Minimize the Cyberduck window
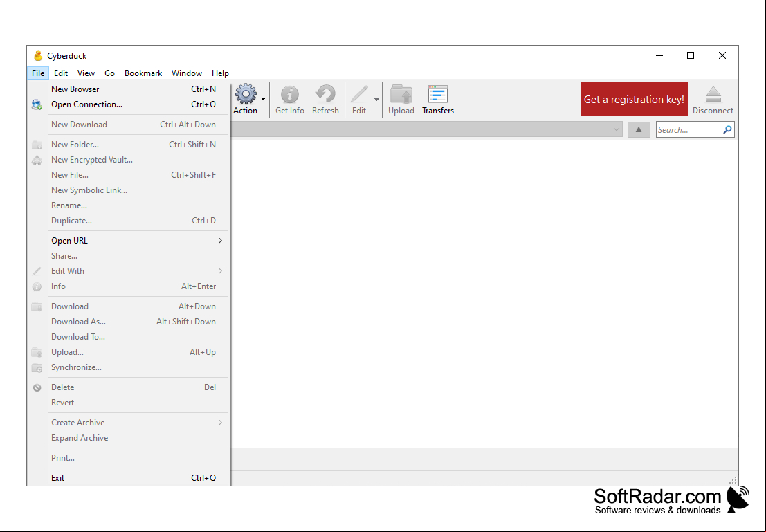Screen dimensions: 766x532 coord(659,55)
